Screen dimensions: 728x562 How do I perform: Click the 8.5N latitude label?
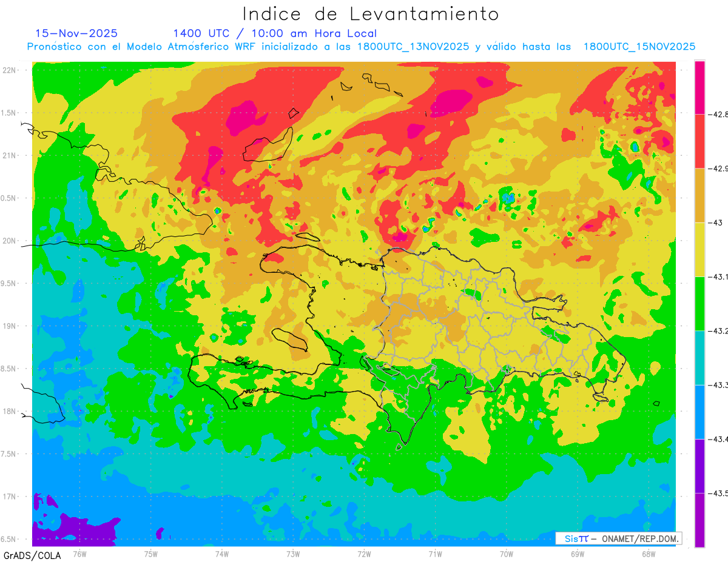[x=9, y=369]
